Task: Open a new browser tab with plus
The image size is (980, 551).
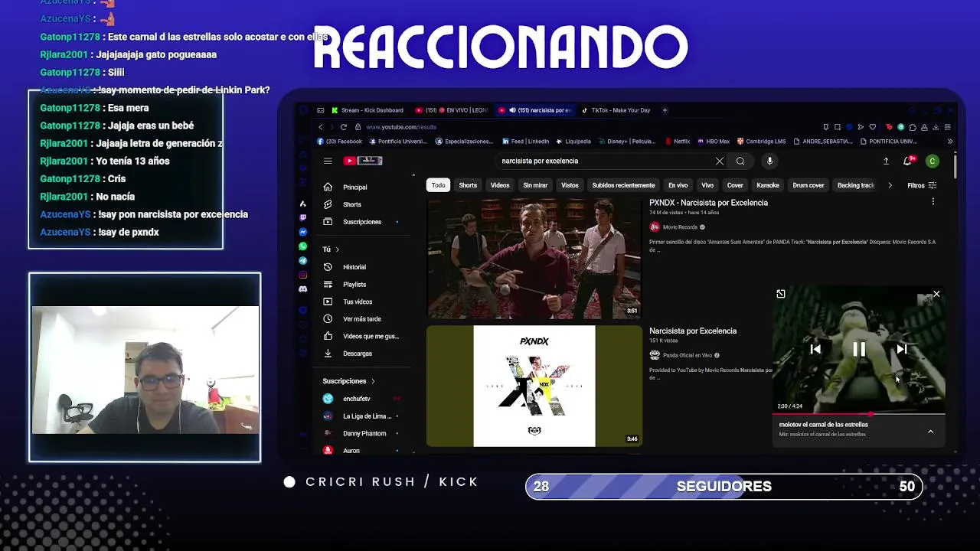Action: pos(665,110)
